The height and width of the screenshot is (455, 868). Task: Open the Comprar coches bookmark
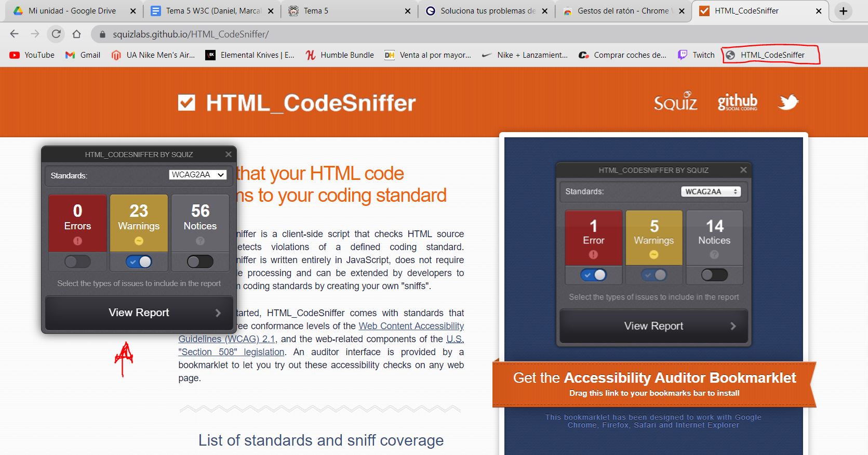622,55
